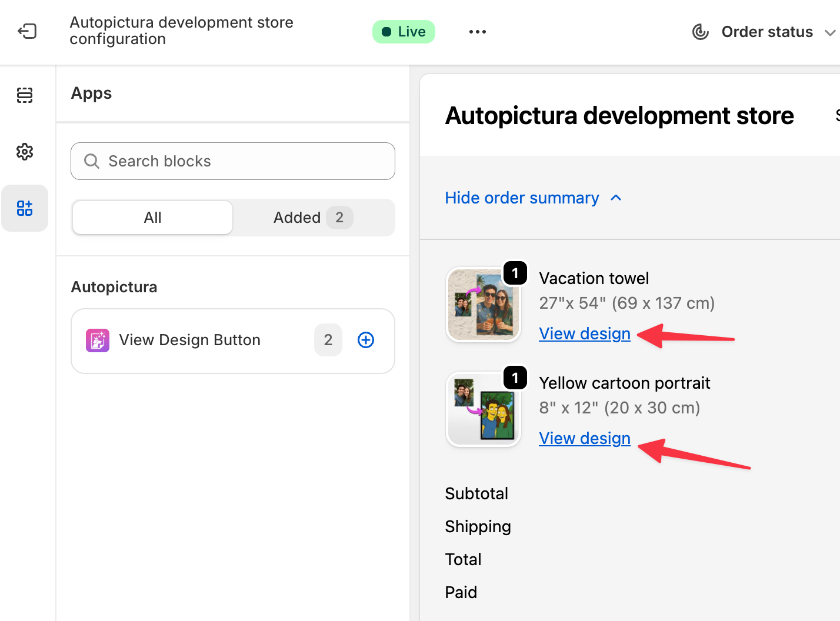The height and width of the screenshot is (621, 840).
Task: Add View Design Button block with plus icon
Action: 365,340
